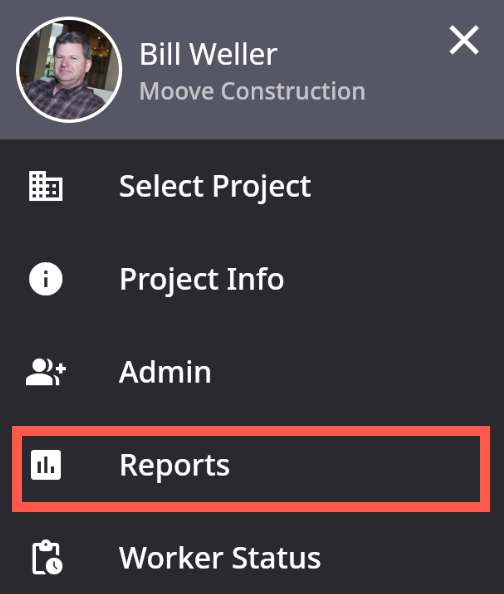
Task: Open the Select Project menu entry
Action: pos(252,186)
